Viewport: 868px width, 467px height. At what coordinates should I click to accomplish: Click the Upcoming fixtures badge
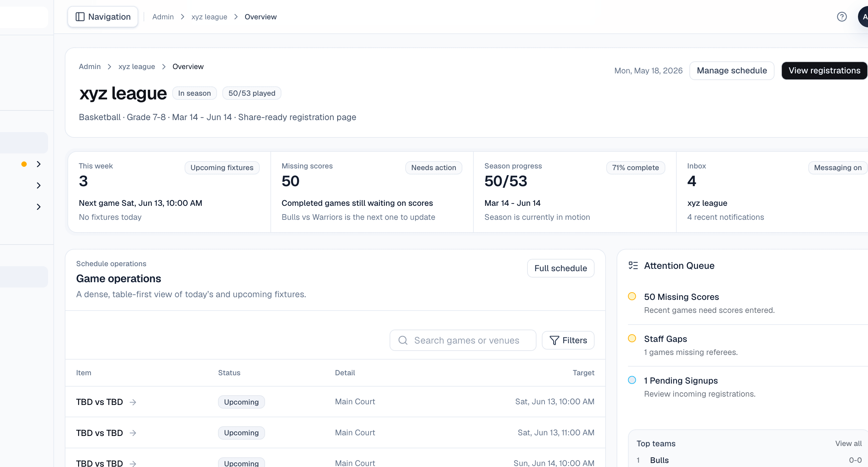tap(222, 168)
